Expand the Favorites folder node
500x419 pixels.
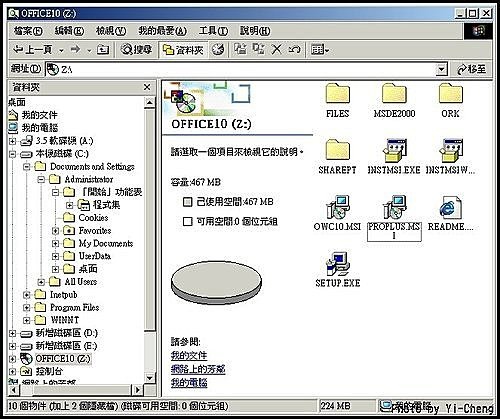tap(55, 231)
